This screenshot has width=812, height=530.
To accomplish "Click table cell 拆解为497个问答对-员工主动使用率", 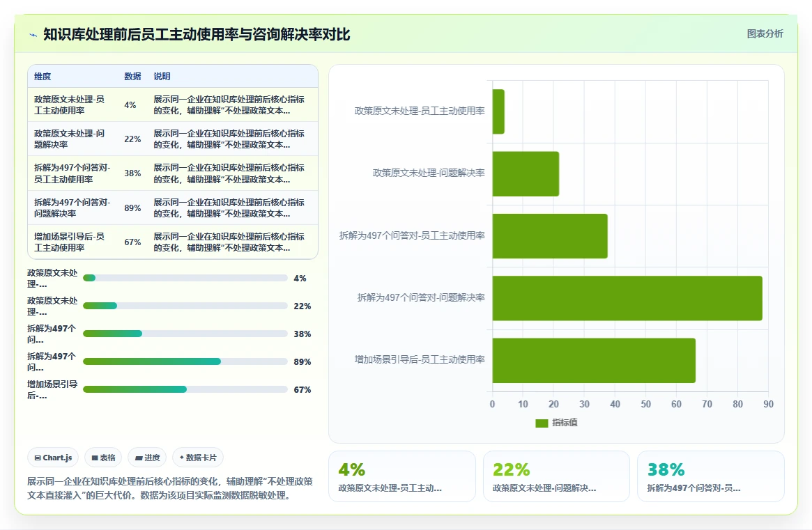I will [72, 173].
